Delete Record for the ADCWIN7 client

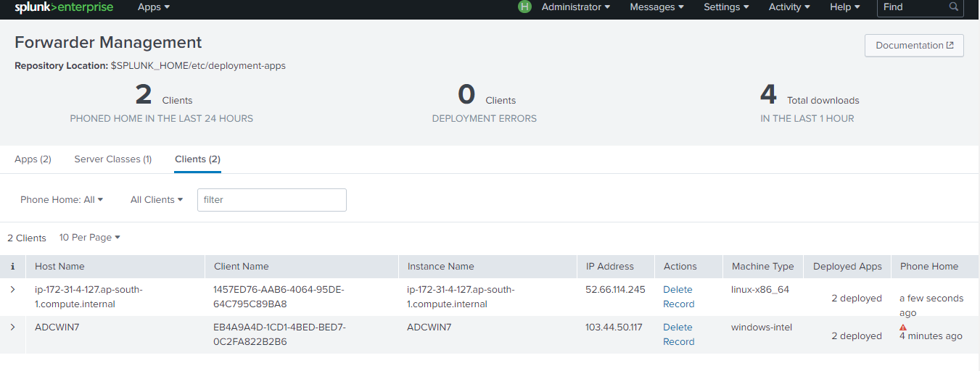click(x=679, y=335)
